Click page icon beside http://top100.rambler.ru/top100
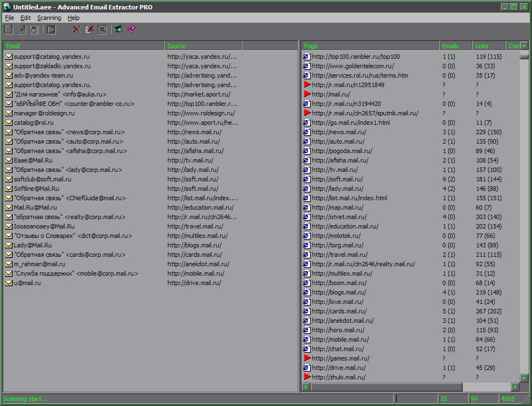Image resolution: width=532 pixels, height=406 pixels. coord(306,57)
